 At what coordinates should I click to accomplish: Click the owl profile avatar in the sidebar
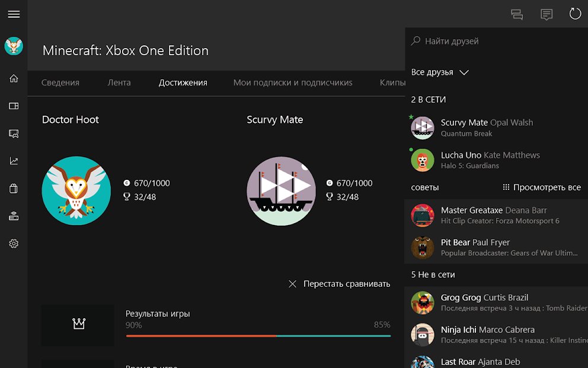click(14, 46)
